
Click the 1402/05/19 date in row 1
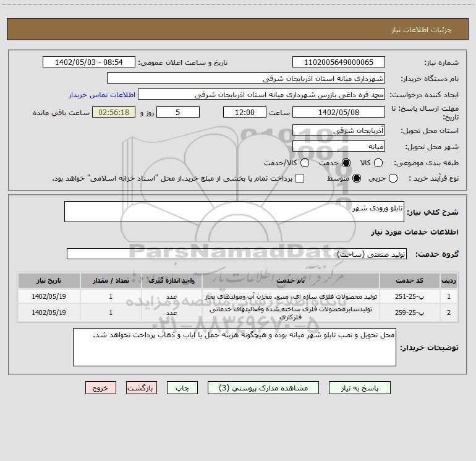coord(49,296)
